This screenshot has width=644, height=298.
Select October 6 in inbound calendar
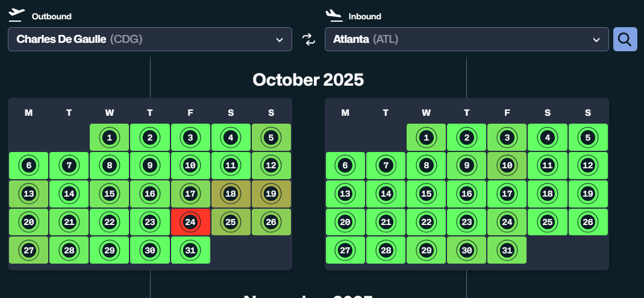pyautogui.click(x=345, y=165)
